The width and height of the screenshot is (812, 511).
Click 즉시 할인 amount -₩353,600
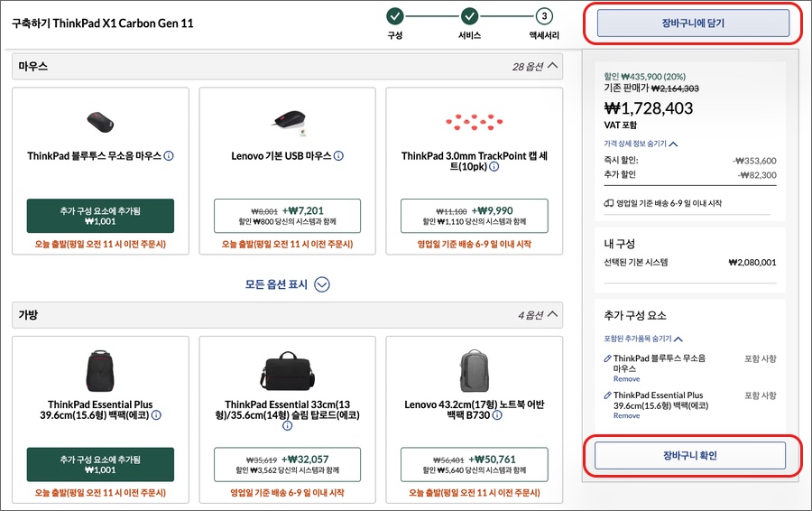(x=754, y=161)
